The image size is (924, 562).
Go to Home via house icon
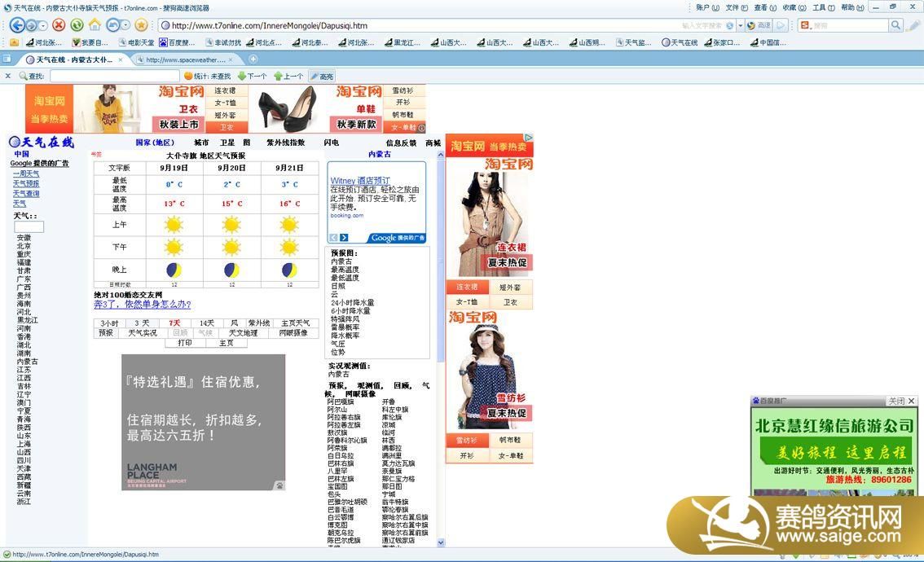coord(95,25)
